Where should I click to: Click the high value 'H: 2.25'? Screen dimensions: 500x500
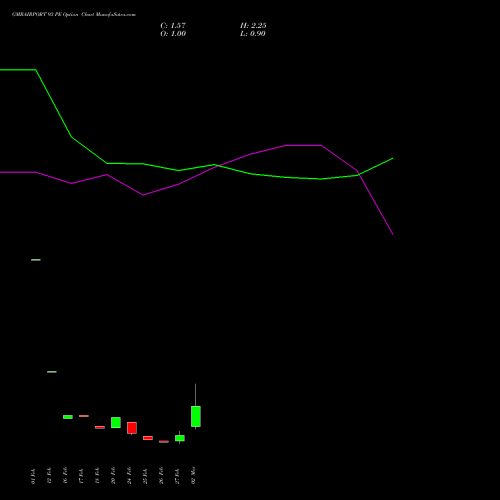(253, 26)
